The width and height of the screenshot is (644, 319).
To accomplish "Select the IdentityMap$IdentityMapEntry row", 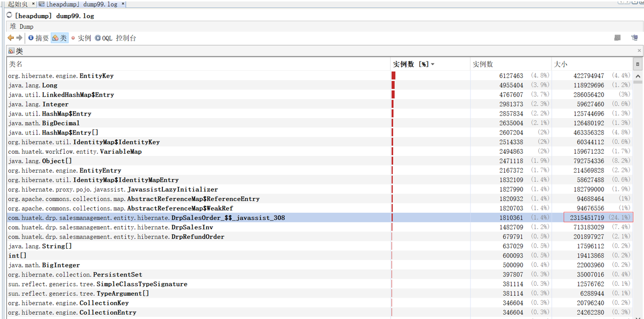I will point(320,180).
